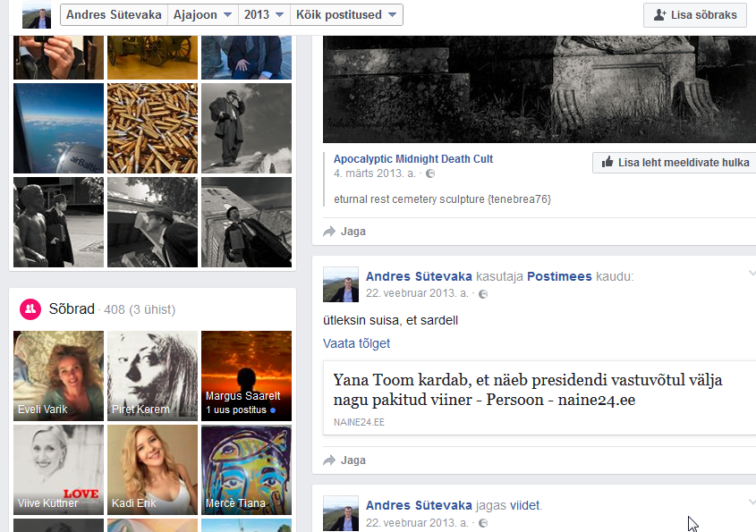
Task: Expand the Kõik postitused filter dropdown
Action: [346, 15]
